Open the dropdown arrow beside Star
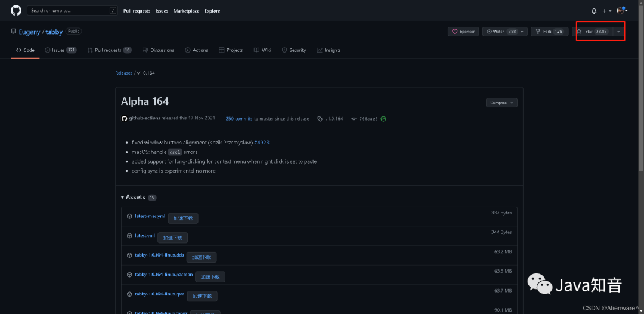The image size is (644, 314). click(x=618, y=32)
